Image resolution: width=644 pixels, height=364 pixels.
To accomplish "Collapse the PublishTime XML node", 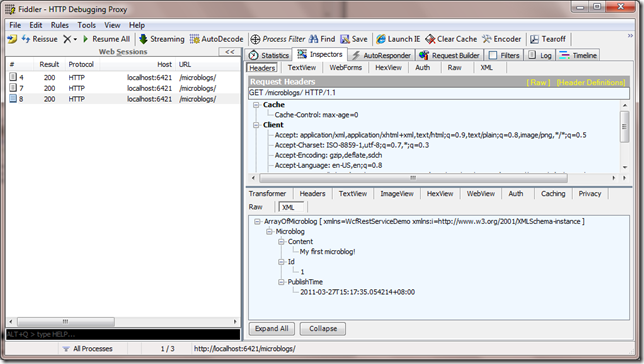I will pos(281,282).
